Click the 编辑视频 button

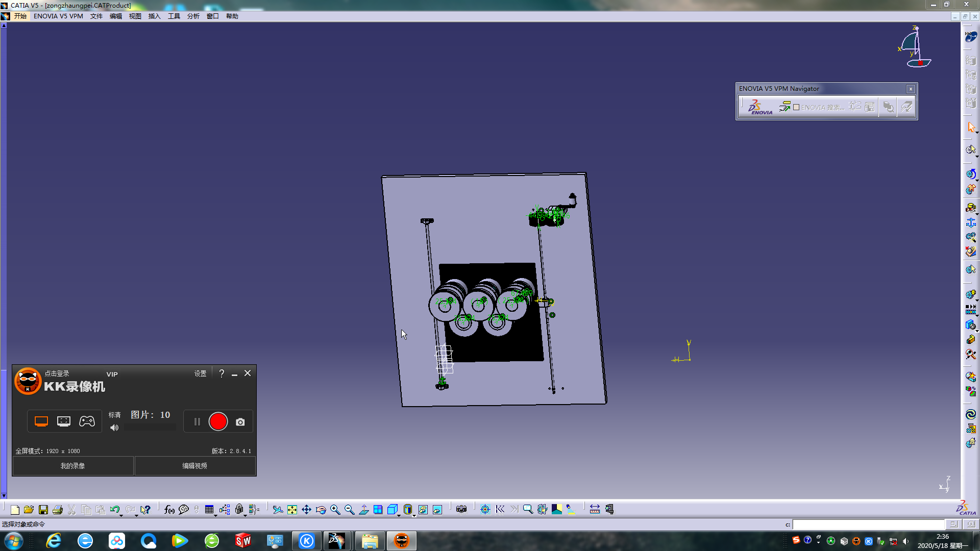tap(194, 466)
